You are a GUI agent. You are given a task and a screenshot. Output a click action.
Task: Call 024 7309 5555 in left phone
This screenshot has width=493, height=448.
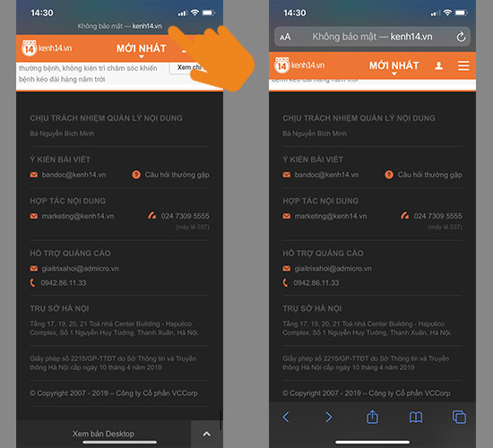[186, 216]
